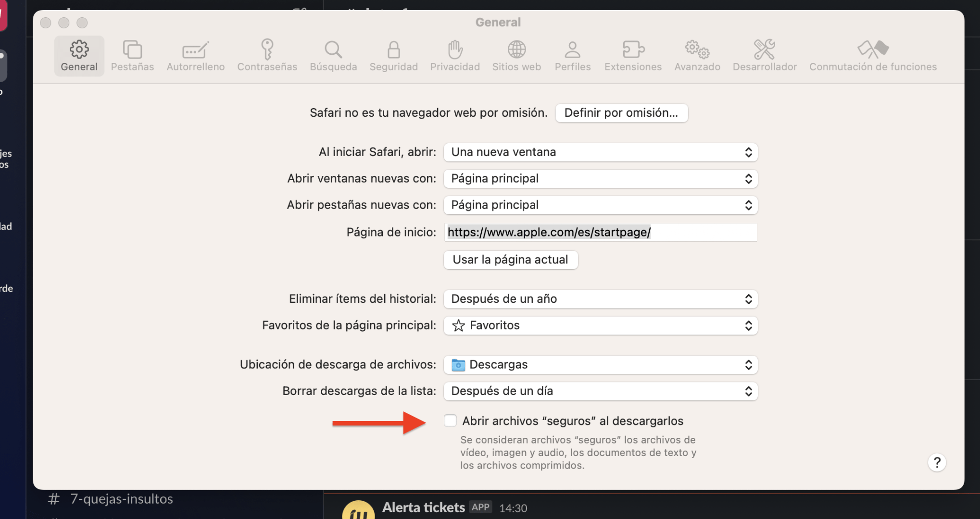Click the help question mark button

[937, 463]
